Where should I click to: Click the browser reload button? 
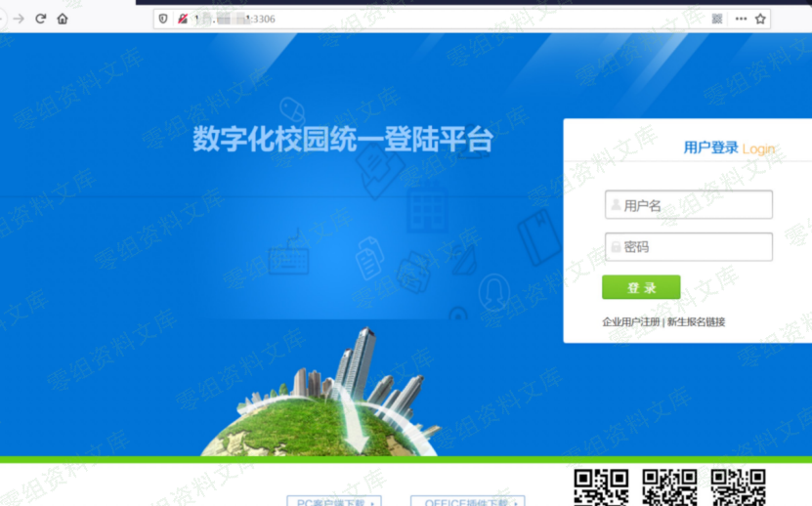(41, 19)
